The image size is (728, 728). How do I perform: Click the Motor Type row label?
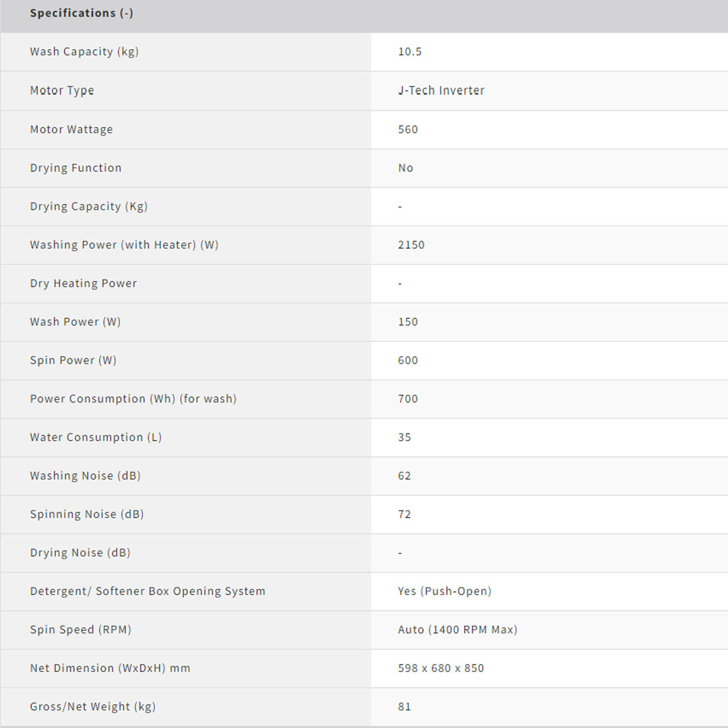pos(62,90)
